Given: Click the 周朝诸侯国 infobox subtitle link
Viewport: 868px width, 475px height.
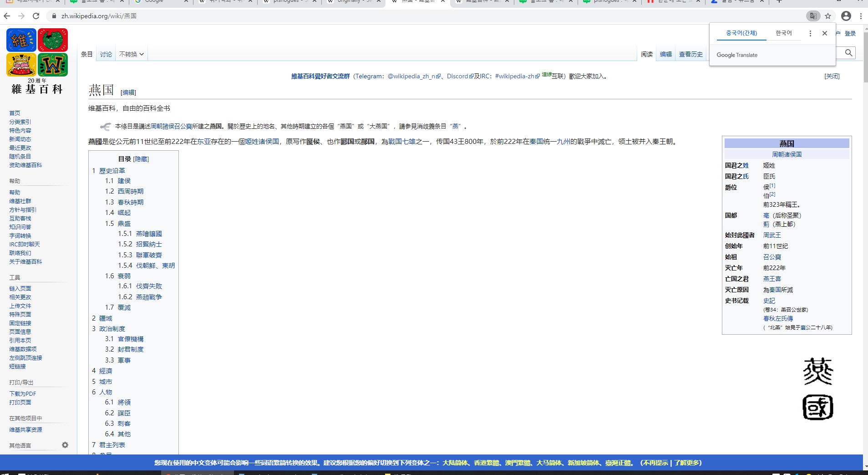Looking at the screenshot, I should coord(787,154).
